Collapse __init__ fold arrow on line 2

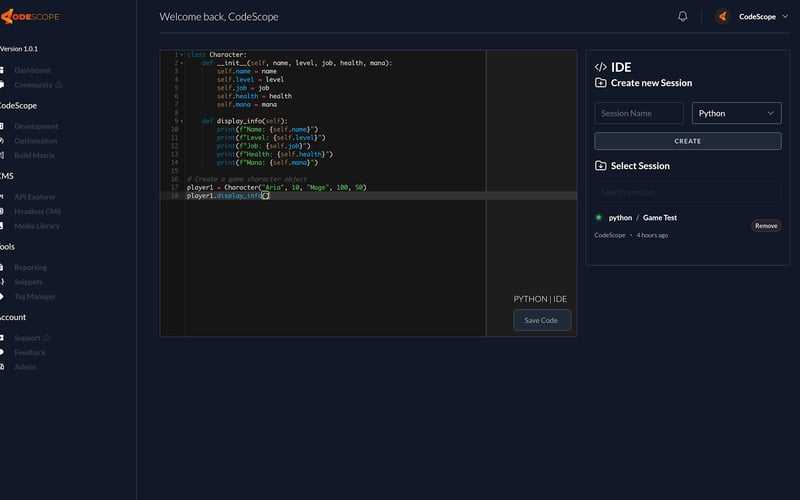pos(182,63)
